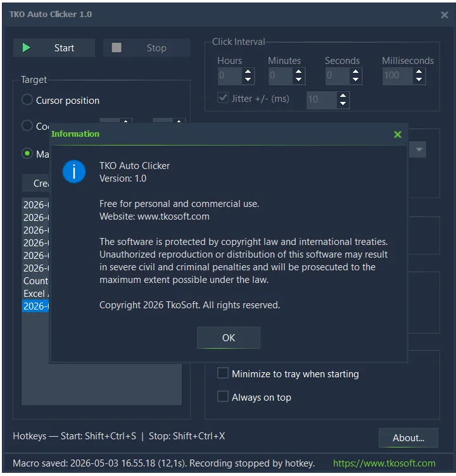456x476 pixels.
Task: Click the Information dialog title
Action: pos(75,134)
